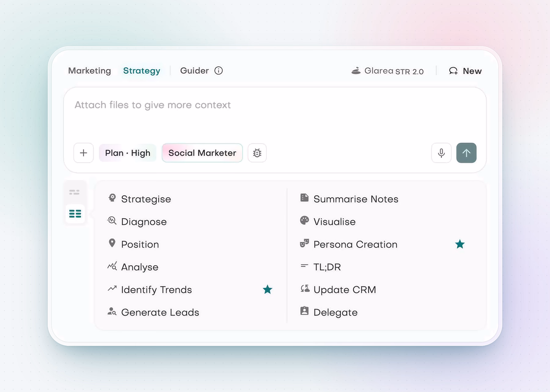Screen dimensions: 550x392
Task: Click the Update CRM sync icon
Action: pyautogui.click(x=305, y=288)
